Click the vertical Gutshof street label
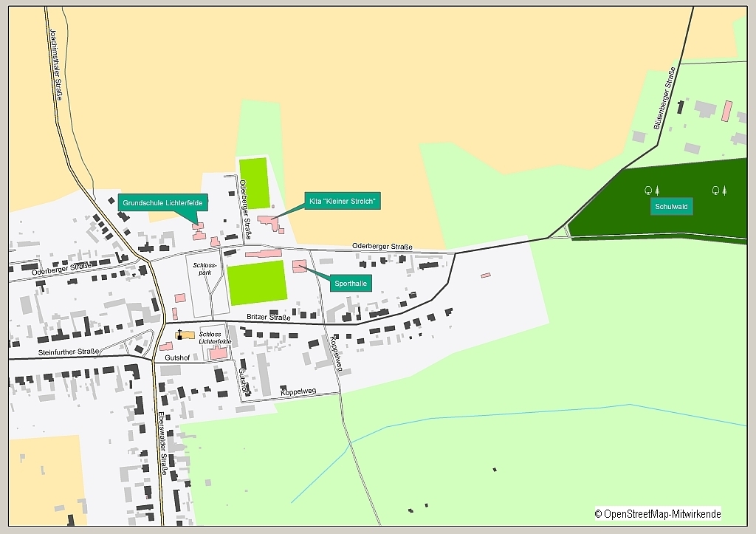This screenshot has height=534, width=756. pyautogui.click(x=244, y=381)
